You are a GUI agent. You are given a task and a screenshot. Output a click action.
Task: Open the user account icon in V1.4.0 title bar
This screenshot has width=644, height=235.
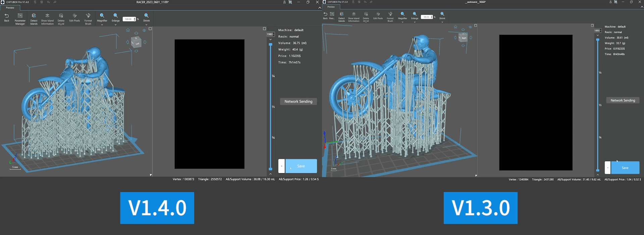284,2
